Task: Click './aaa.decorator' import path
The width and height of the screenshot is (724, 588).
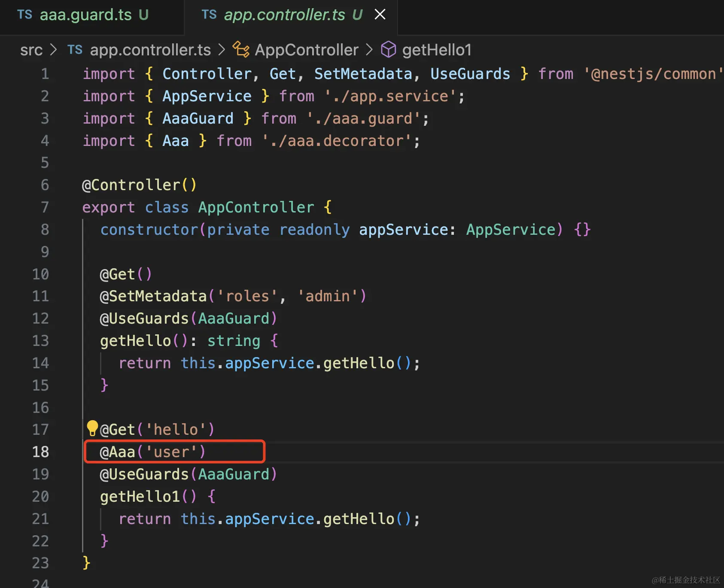Action: tap(337, 141)
